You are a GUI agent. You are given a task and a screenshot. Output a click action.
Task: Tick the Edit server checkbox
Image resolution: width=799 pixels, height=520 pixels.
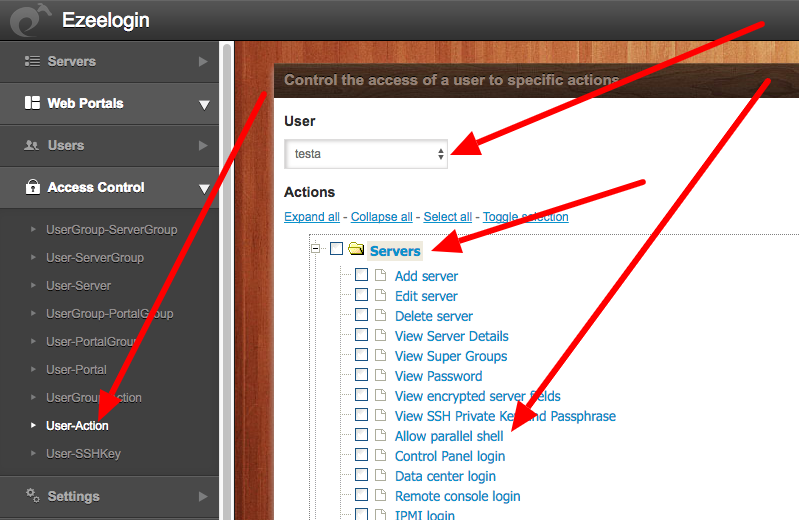361,295
